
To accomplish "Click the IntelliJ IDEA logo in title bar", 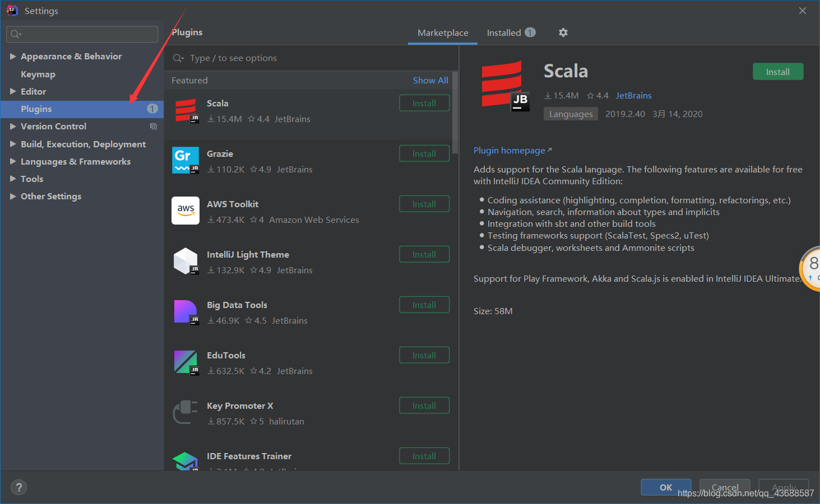I will tap(12, 11).
